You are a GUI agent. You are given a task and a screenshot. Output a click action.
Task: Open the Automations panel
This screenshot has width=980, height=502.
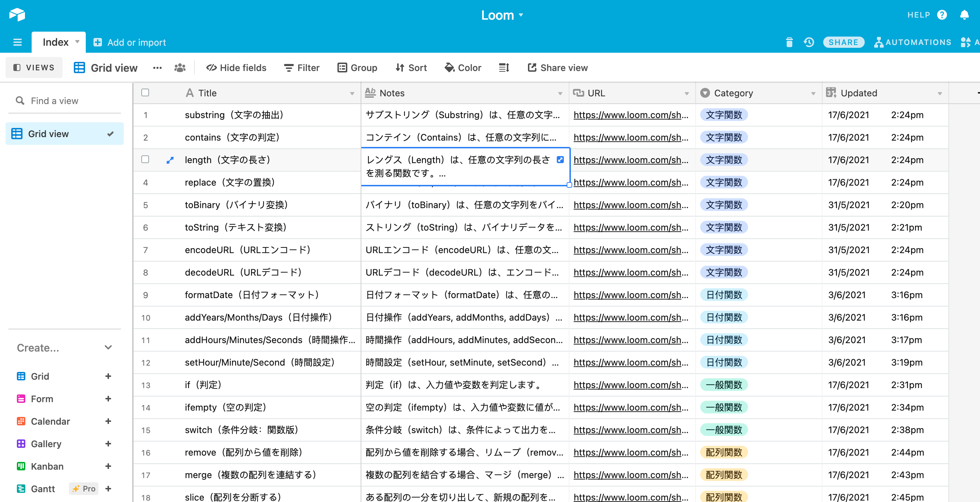click(x=913, y=42)
